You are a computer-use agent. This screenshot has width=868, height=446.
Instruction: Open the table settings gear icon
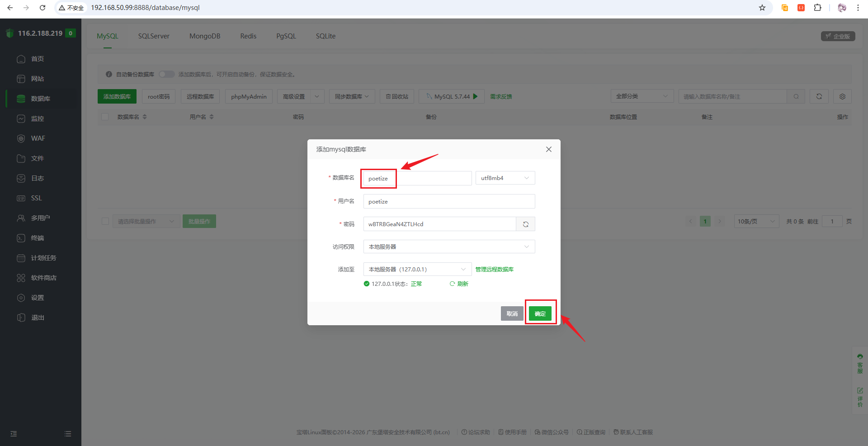(x=842, y=96)
